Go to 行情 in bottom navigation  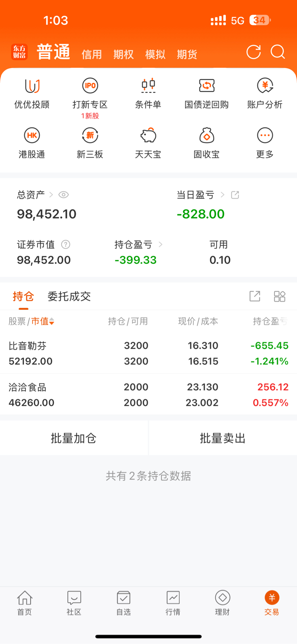pos(173,603)
